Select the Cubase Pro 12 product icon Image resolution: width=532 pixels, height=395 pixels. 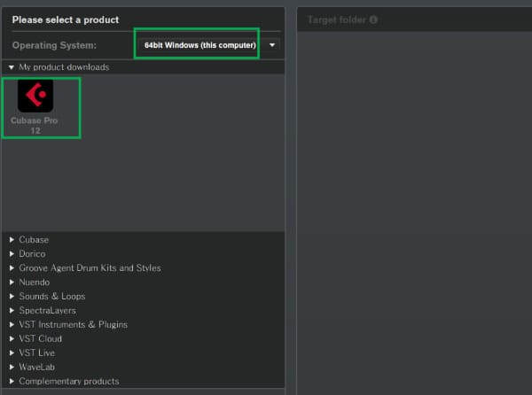(35, 96)
